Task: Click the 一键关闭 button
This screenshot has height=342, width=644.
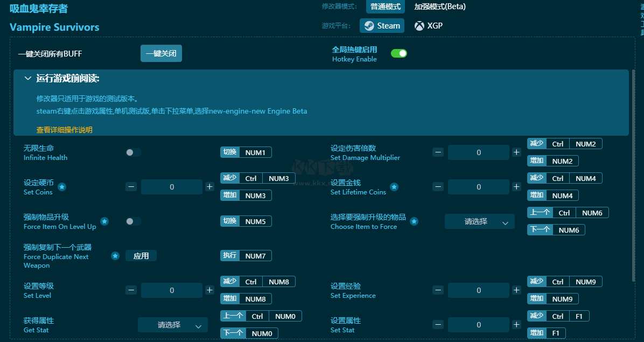Action: pyautogui.click(x=161, y=53)
